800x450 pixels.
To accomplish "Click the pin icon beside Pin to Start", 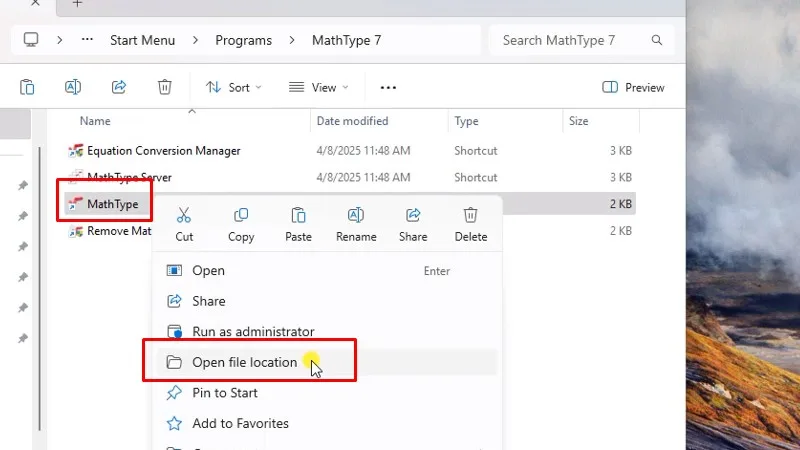I will point(174,393).
